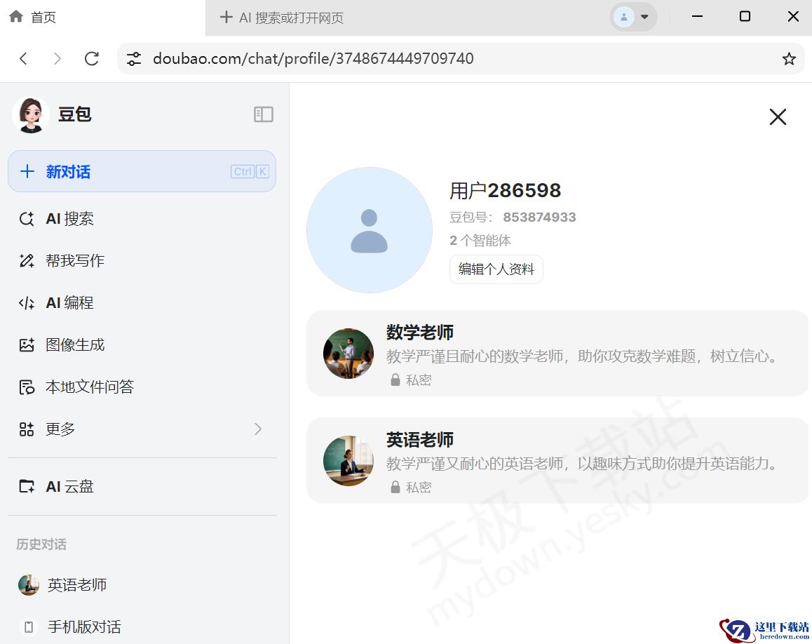Click the lock icon under 英语老师 card

coord(395,487)
